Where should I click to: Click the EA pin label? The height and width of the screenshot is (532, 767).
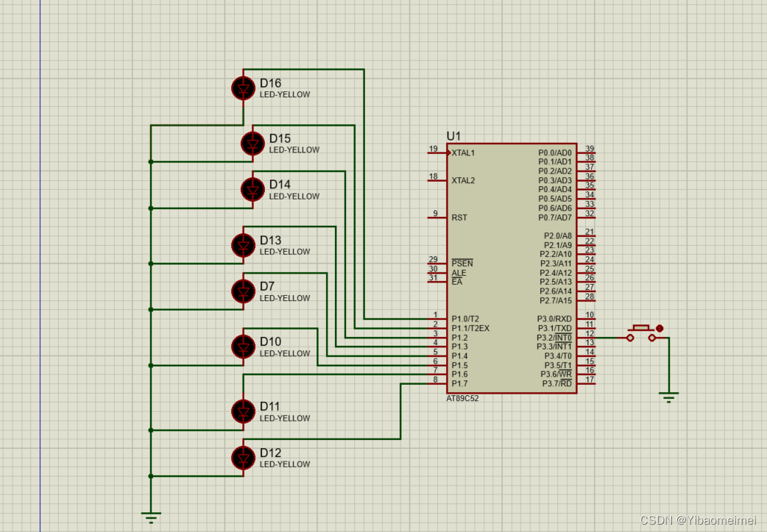tap(457, 282)
